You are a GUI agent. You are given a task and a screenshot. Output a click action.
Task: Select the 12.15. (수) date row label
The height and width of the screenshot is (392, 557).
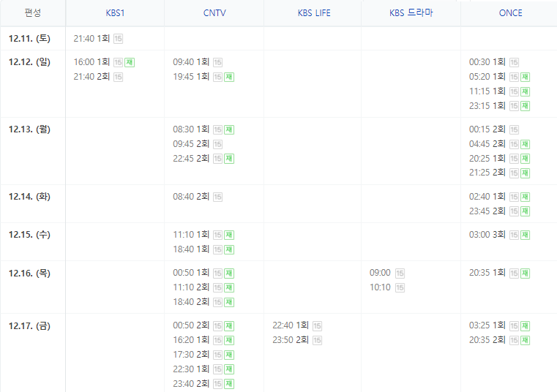(29, 235)
